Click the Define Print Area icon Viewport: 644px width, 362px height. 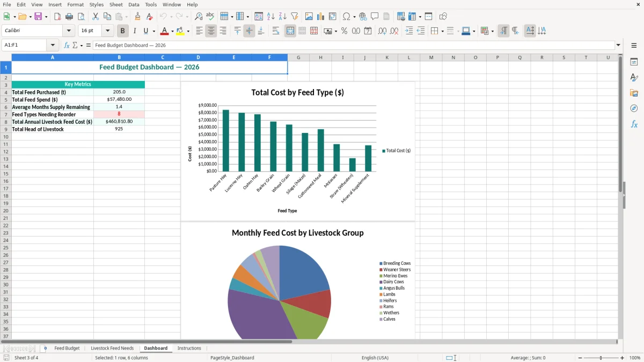coord(401,17)
